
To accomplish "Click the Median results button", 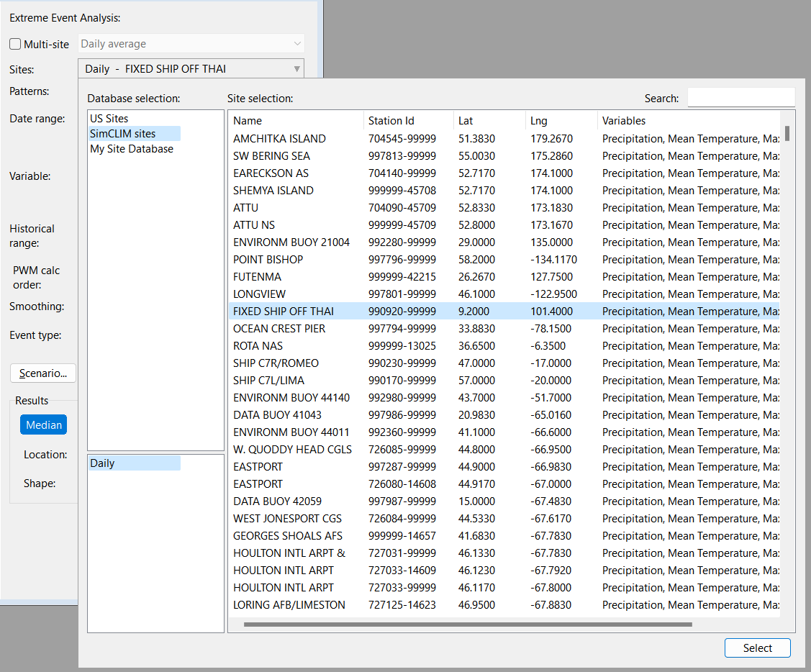I will tap(43, 424).
